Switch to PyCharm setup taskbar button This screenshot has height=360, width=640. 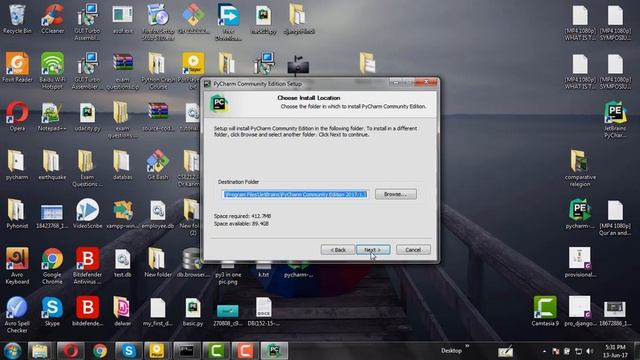274,351
